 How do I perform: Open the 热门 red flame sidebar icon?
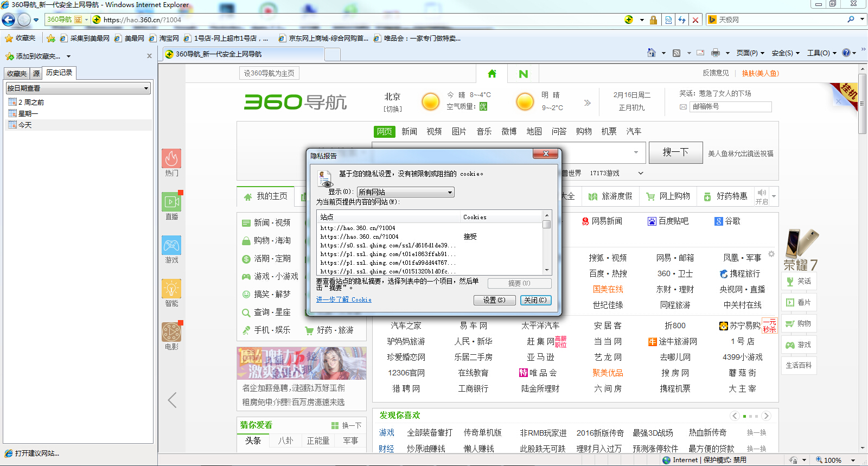(x=171, y=158)
